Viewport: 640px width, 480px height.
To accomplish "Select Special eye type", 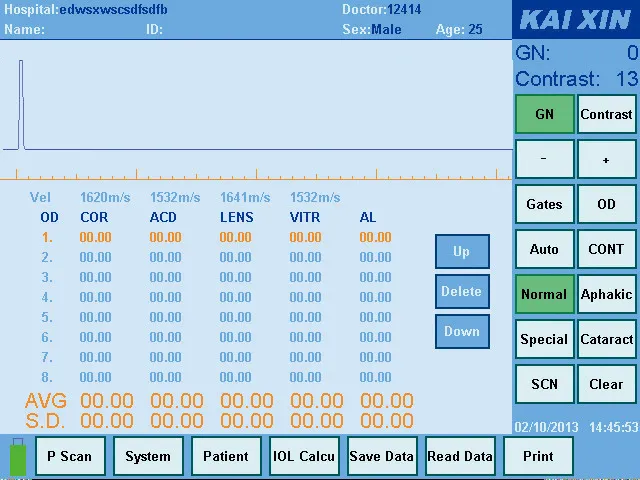I will point(544,339).
